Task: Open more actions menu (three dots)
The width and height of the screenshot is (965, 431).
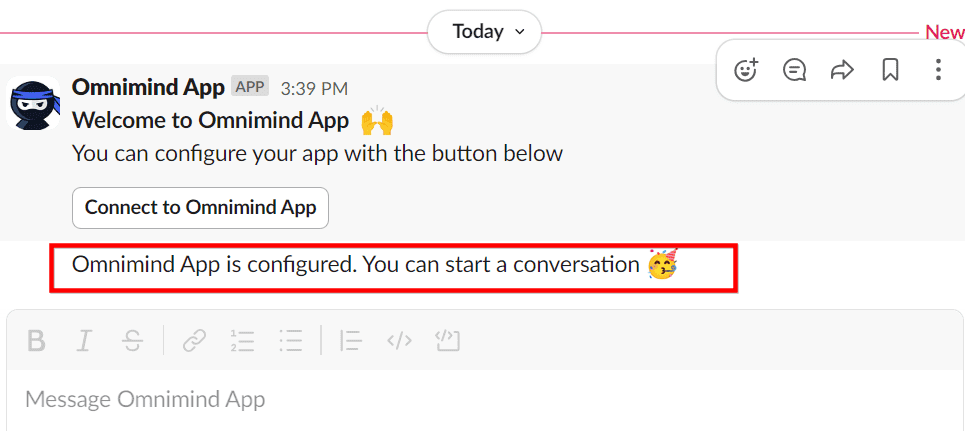Action: point(937,70)
